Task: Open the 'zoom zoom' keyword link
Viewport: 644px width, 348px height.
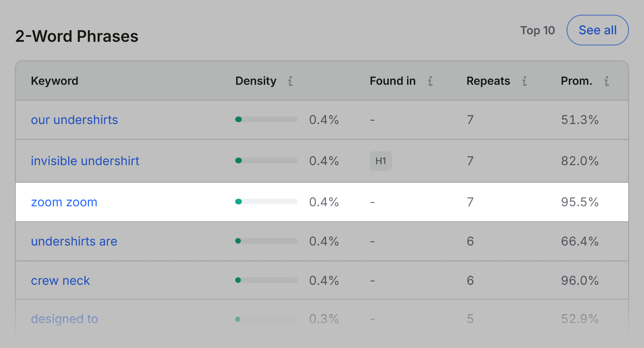Action: coord(64,202)
